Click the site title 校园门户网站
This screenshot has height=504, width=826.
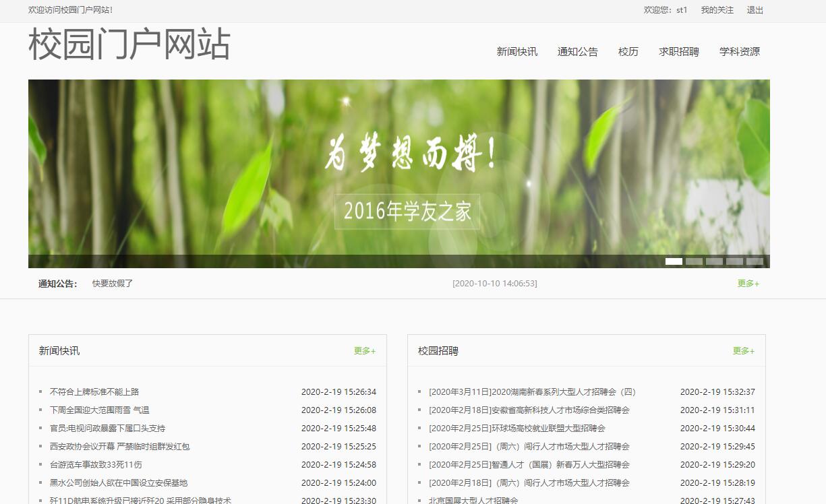click(x=129, y=45)
